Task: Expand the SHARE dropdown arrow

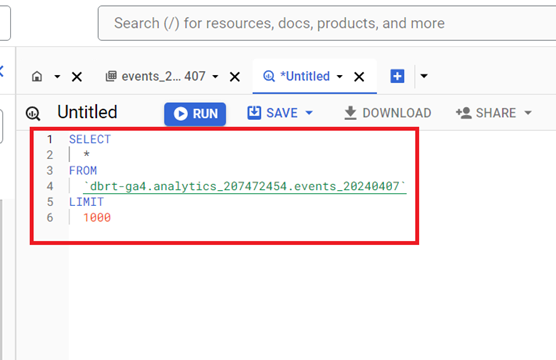Action: (x=528, y=113)
